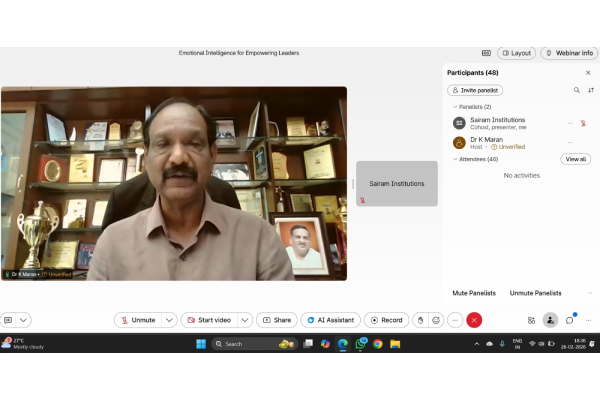
Task: Search participants using magnifier icon
Action: 576,90
